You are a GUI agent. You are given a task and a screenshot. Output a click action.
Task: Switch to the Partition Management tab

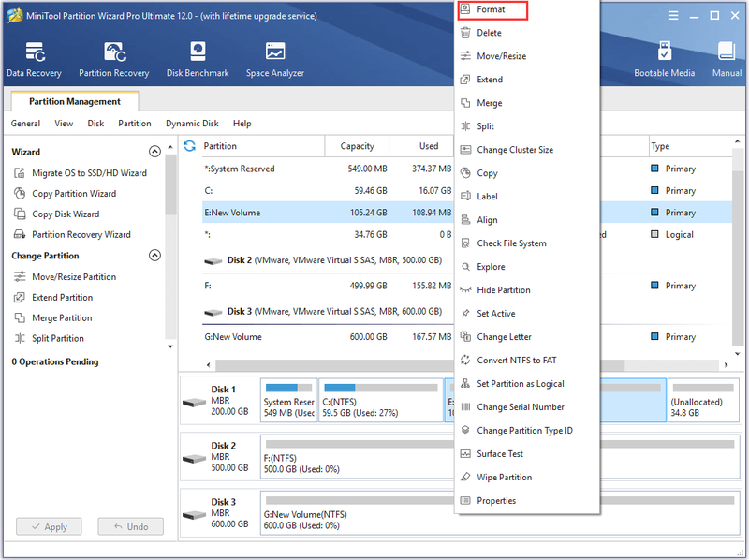[x=75, y=101]
